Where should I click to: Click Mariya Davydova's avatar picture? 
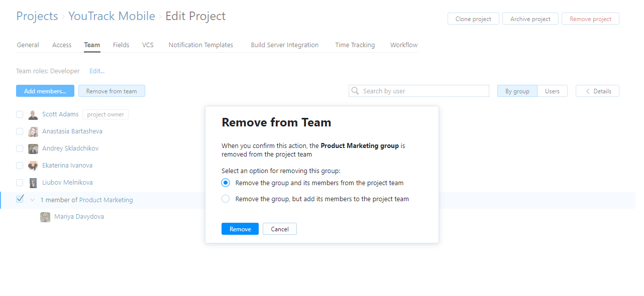pos(45,216)
